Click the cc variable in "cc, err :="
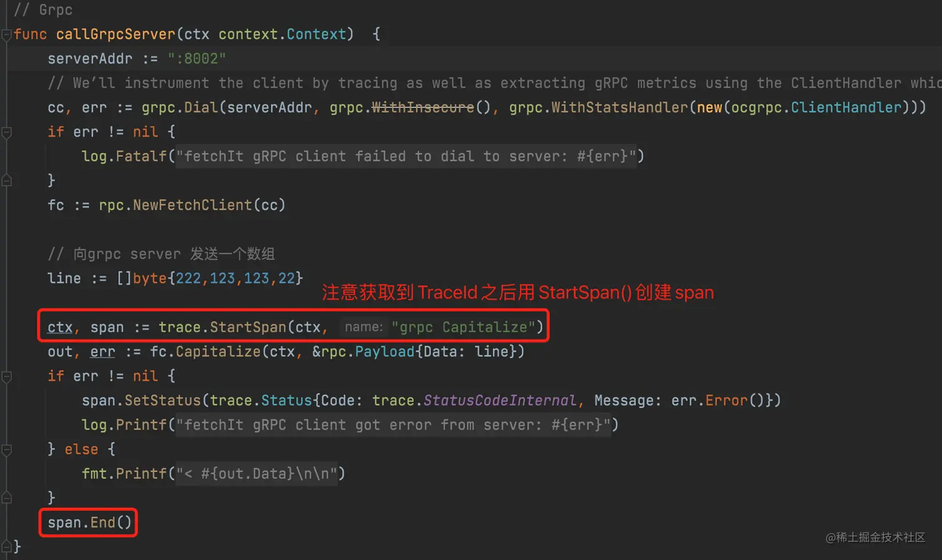Image resolution: width=942 pixels, height=560 pixels. point(56,107)
